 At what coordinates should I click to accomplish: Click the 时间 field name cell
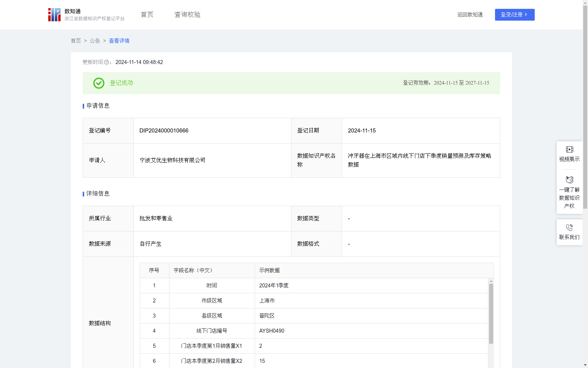click(x=212, y=286)
